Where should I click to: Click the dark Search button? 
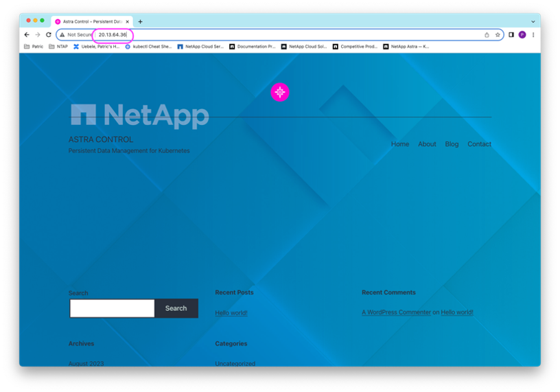tap(176, 308)
